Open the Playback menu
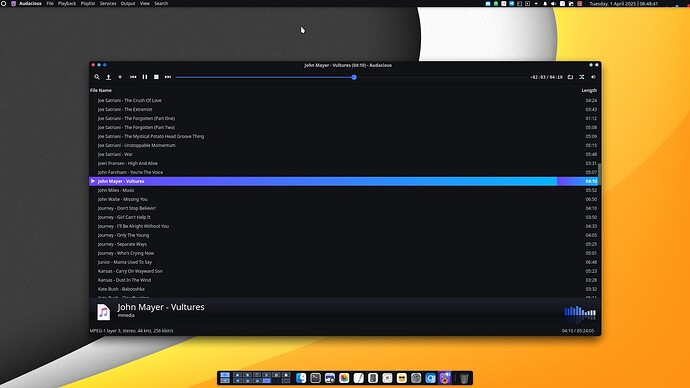This screenshot has width=690, height=388. pos(67,4)
